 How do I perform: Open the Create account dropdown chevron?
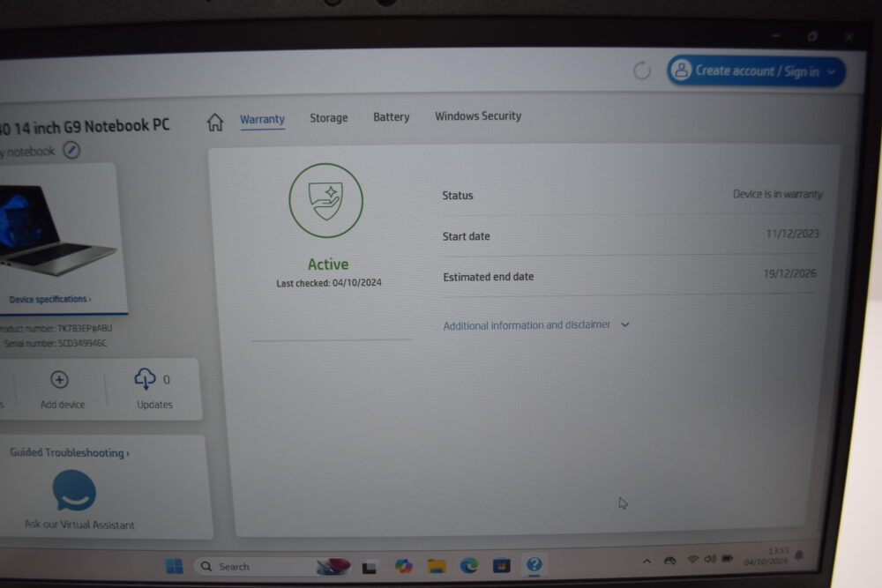pos(831,72)
